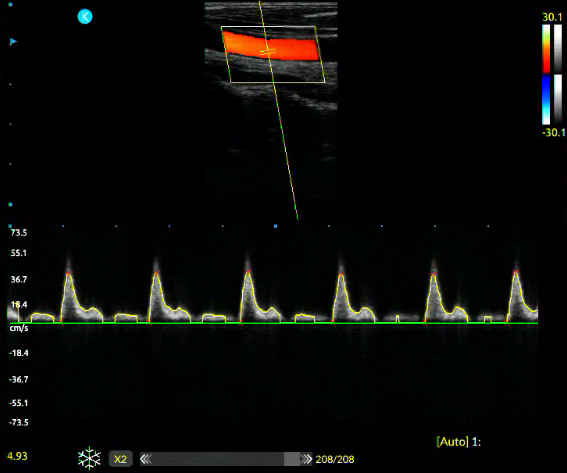Click the cine loop slider thumb
Image resolution: width=567 pixels, height=473 pixels.
[x=292, y=459]
